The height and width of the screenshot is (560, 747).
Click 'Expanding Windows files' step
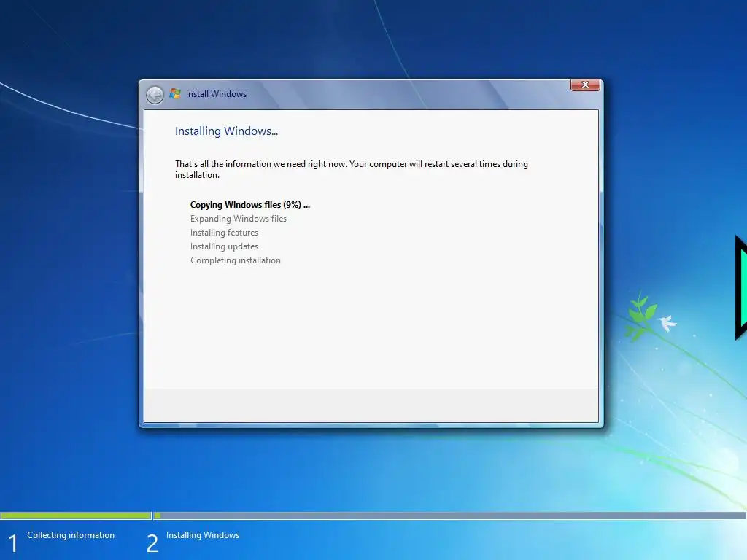(239, 219)
